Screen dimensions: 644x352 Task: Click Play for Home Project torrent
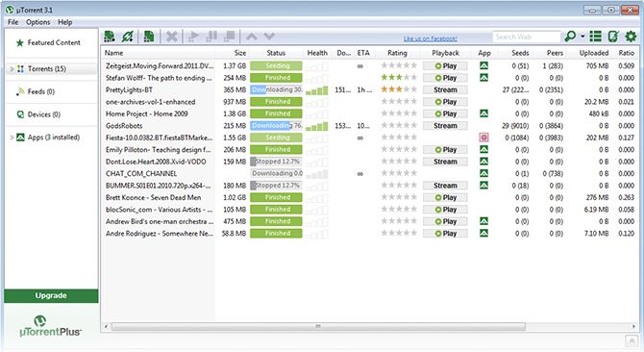(445, 113)
